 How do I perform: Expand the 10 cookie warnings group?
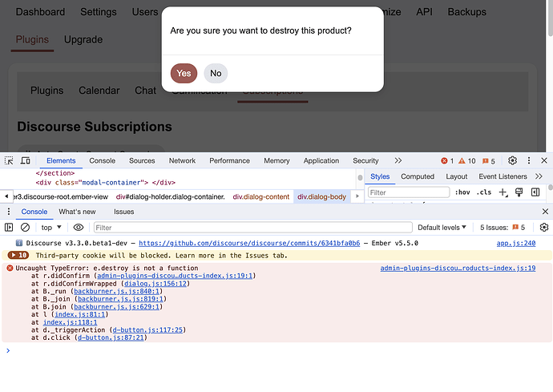tap(18, 255)
